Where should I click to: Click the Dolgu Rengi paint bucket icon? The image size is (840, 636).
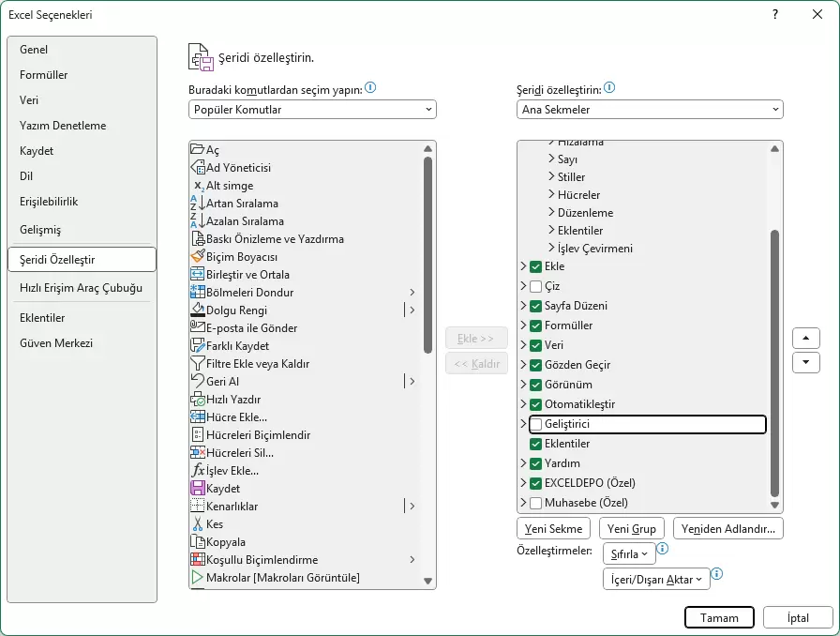198,310
